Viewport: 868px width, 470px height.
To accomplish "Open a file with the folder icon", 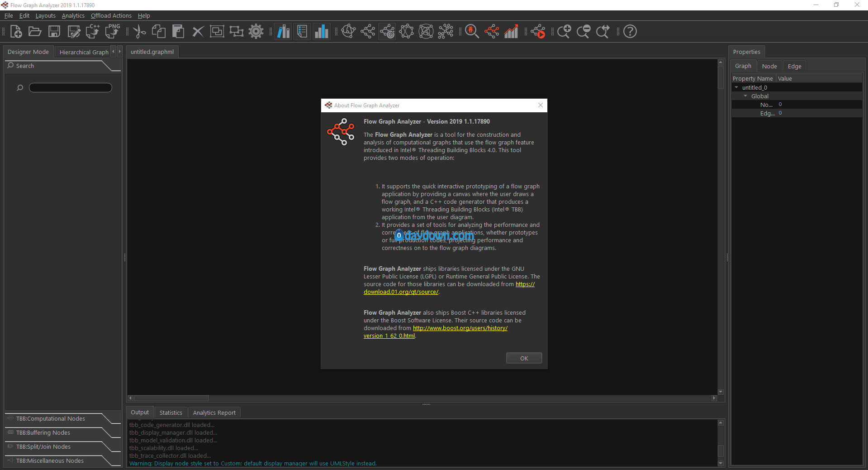I will coord(35,32).
